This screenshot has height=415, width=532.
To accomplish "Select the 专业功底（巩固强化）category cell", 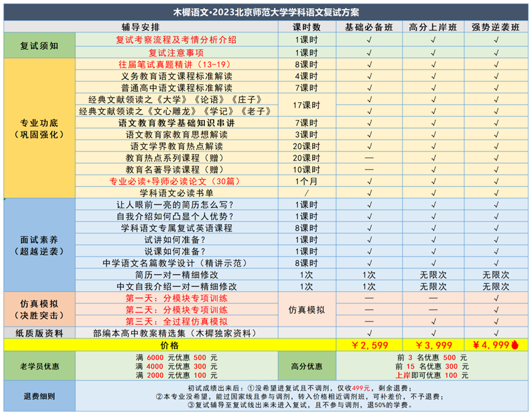I will pyautogui.click(x=39, y=129).
